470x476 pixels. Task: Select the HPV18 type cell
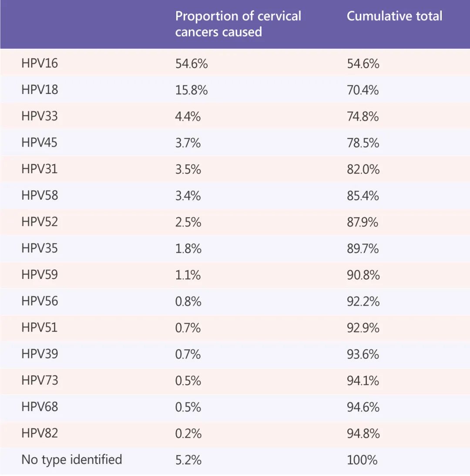click(40, 90)
